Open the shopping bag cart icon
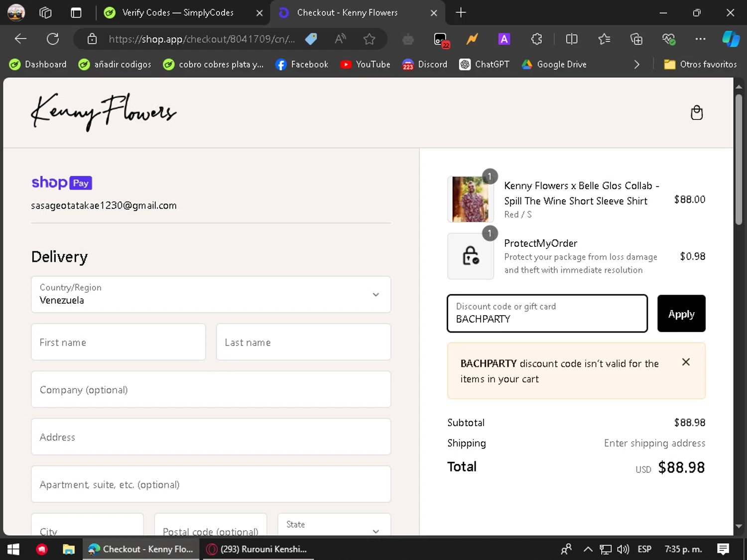 pyautogui.click(x=697, y=113)
